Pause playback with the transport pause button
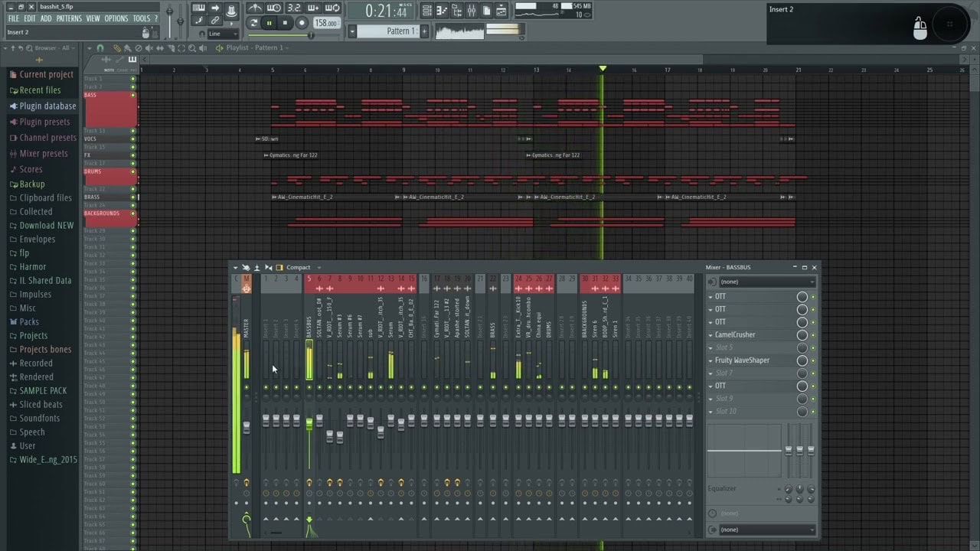 coord(269,23)
